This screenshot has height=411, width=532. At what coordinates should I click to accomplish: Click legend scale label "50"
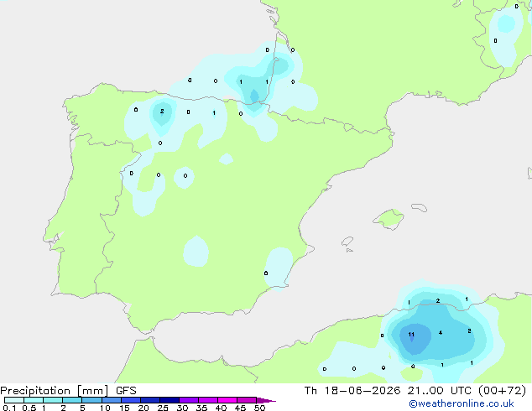259,408
